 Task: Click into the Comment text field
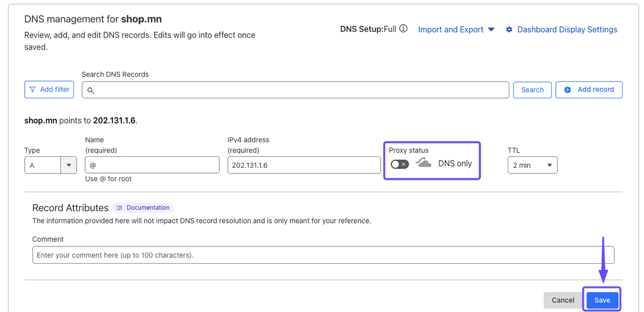coord(323,255)
